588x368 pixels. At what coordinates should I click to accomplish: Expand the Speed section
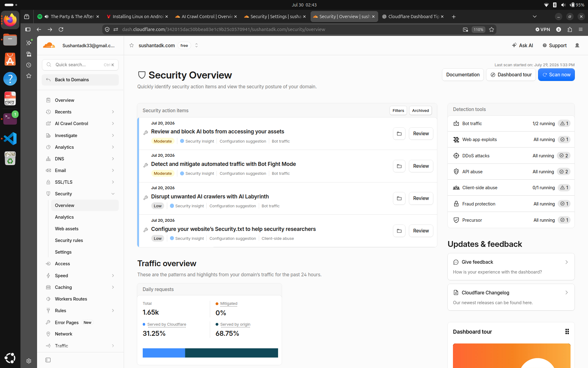(81, 276)
